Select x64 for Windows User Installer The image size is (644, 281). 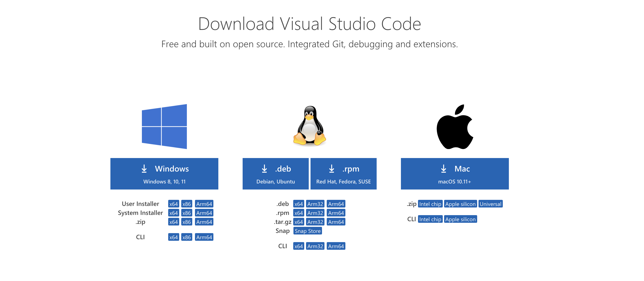[174, 204]
